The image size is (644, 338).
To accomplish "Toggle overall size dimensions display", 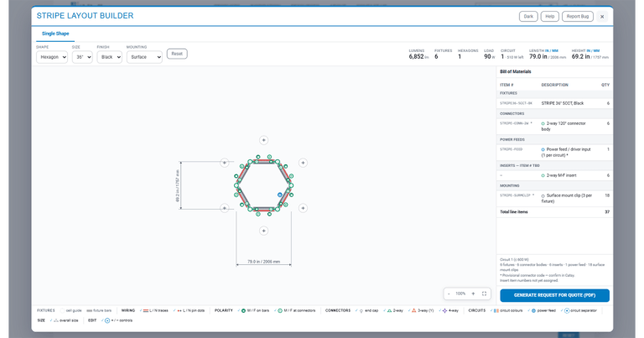I will [62, 320].
